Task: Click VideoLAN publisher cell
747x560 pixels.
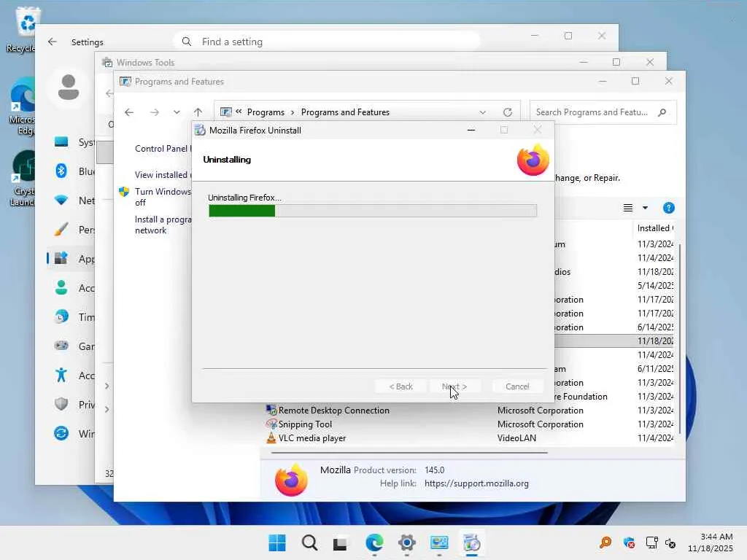Action: coord(516,437)
